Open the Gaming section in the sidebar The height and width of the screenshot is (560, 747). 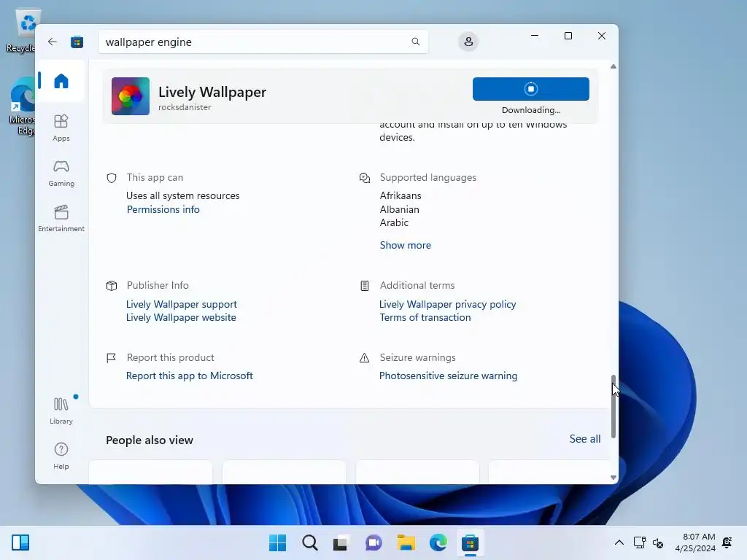(61, 173)
